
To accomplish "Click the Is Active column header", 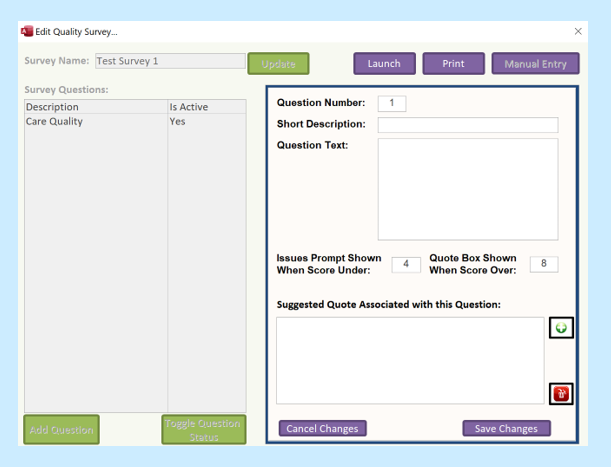I will (x=207, y=107).
